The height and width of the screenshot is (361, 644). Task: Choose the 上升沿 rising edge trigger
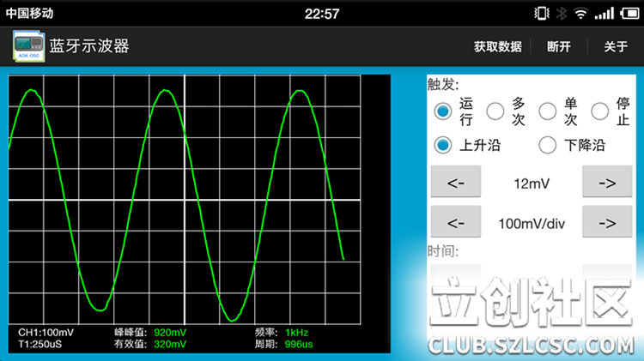point(443,145)
